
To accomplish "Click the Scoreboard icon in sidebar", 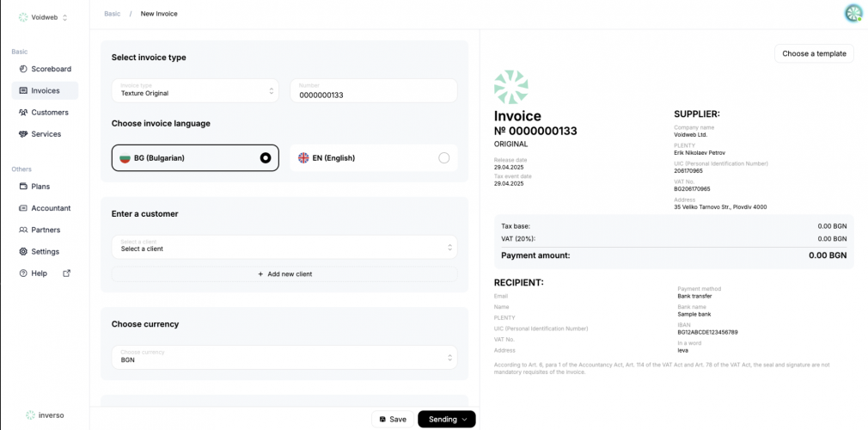I will pos(23,70).
